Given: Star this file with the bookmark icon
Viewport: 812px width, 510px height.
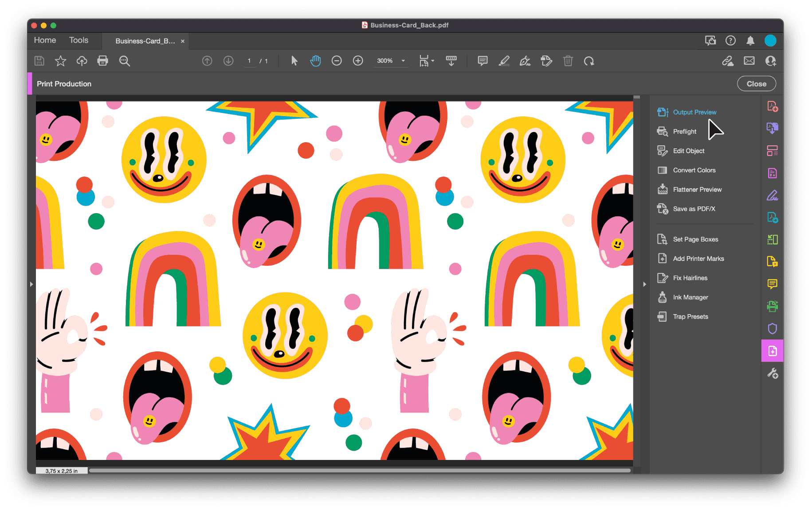Looking at the screenshot, I should (61, 61).
